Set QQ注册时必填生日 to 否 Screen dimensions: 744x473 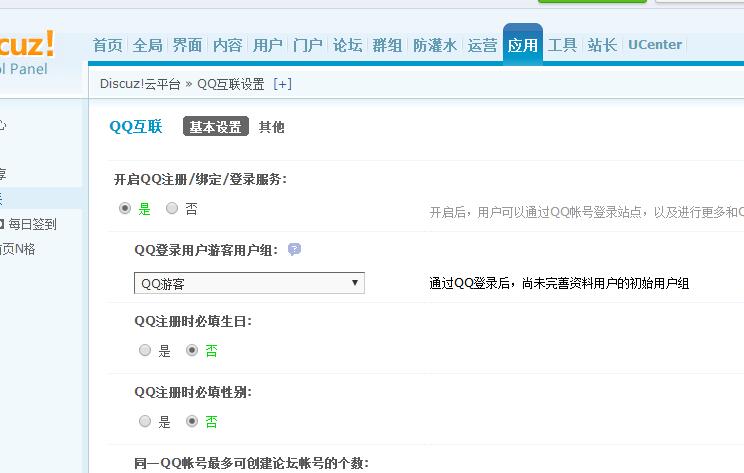[x=192, y=351]
